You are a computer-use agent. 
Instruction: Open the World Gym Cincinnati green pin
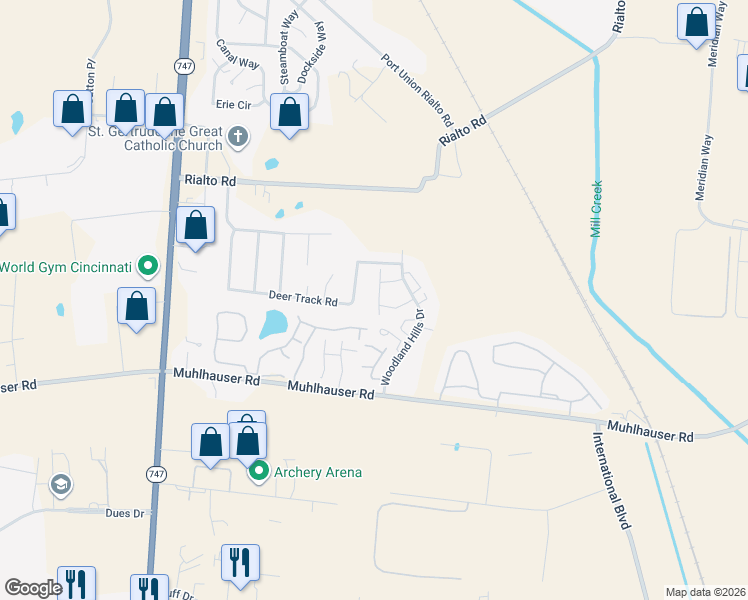[148, 266]
